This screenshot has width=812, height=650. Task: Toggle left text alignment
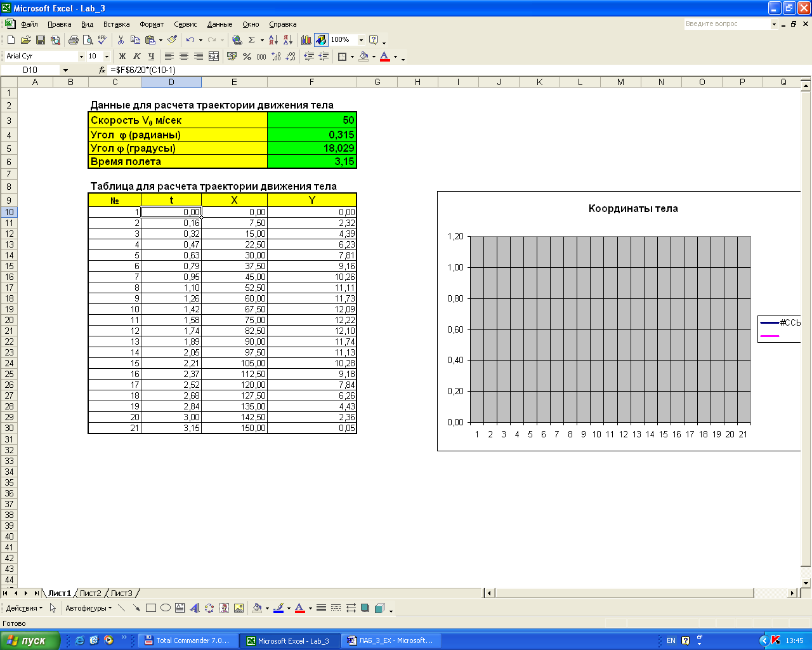tap(169, 56)
